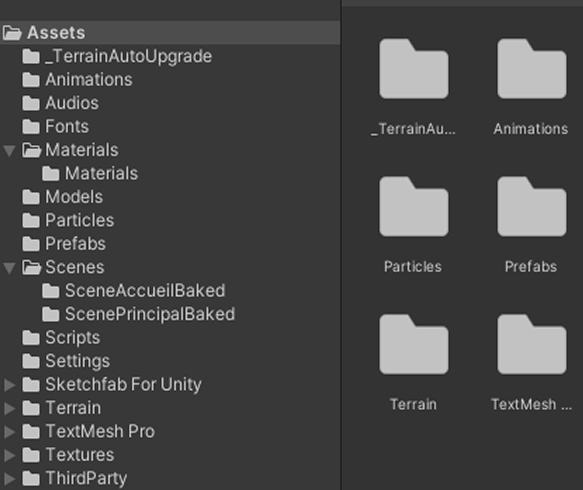This screenshot has height=490, width=583.
Task: Expand the TextMesh Pro tree arrow
Action: click(10, 432)
